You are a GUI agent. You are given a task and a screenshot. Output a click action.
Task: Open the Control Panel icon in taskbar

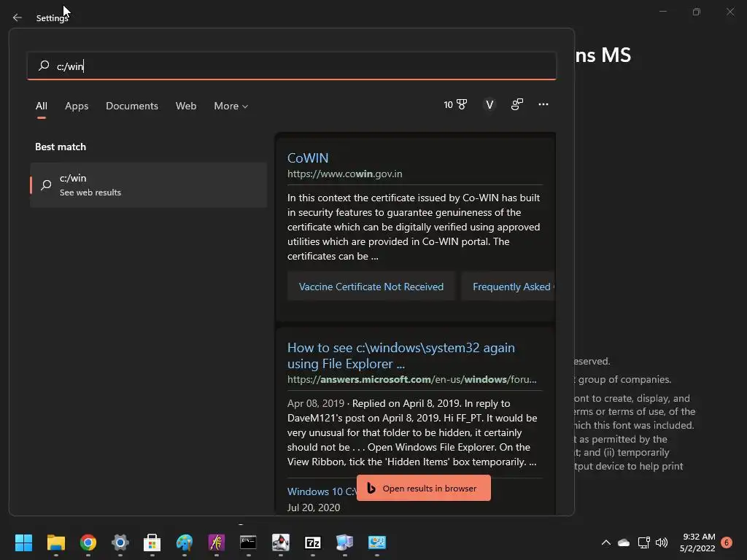coord(377,542)
